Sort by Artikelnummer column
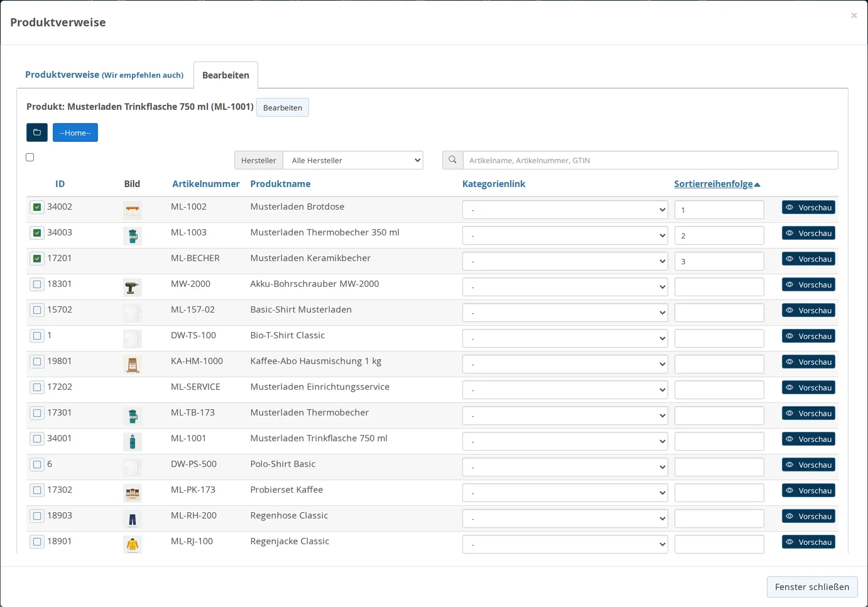The height and width of the screenshot is (607, 868). pyautogui.click(x=206, y=184)
